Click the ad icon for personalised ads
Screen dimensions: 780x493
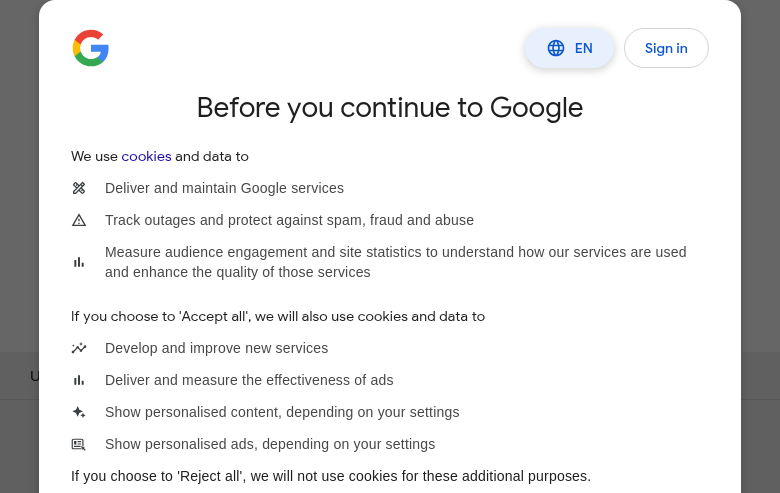(79, 444)
